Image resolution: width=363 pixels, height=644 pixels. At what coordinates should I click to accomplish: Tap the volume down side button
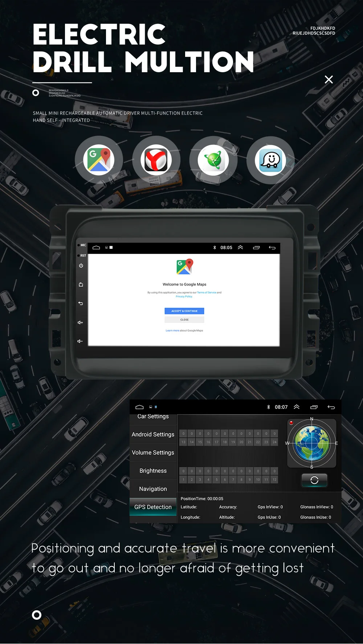point(80,341)
